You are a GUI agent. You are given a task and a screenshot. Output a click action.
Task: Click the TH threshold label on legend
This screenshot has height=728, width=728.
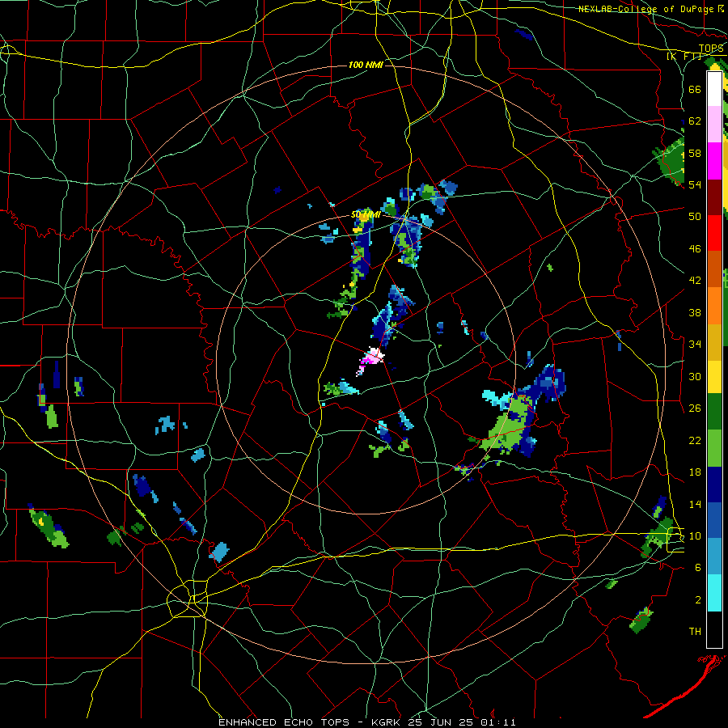click(695, 632)
